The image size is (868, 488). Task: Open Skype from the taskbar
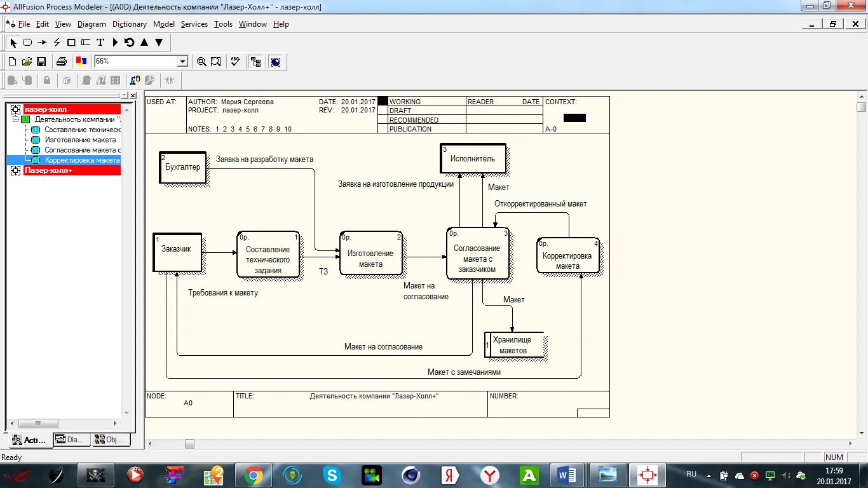332,475
